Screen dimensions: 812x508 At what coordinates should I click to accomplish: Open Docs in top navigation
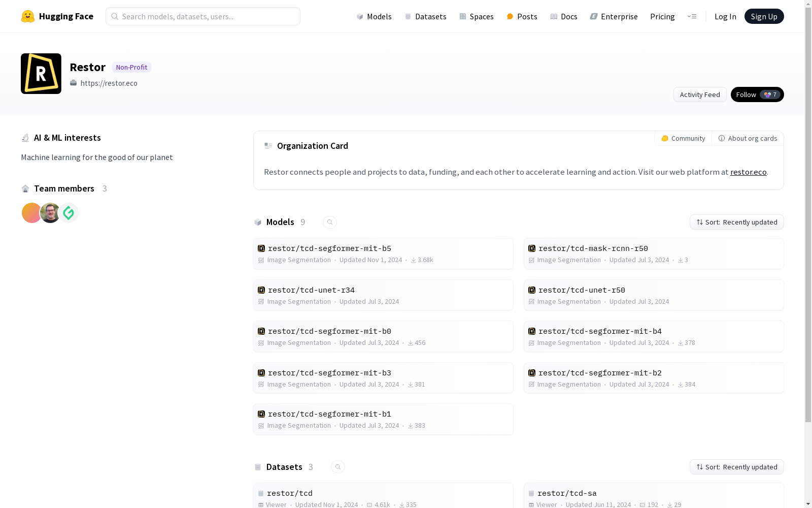click(x=563, y=16)
